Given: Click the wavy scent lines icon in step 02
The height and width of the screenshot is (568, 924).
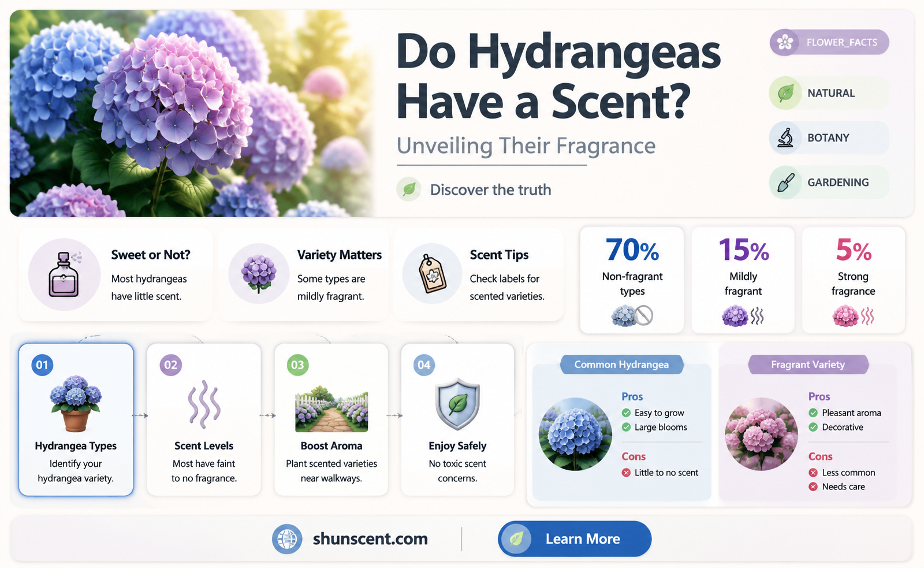Looking at the screenshot, I should coord(204,404).
